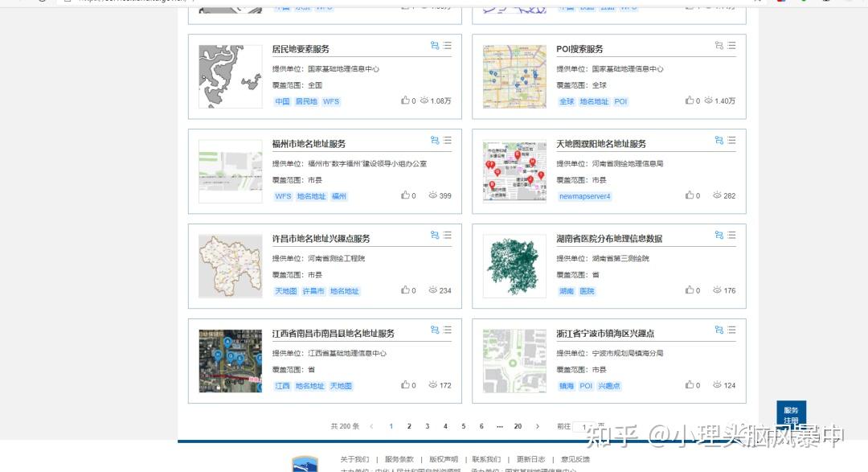This screenshot has height=472, width=868.
Task: Jump to page 20 in pagination
Action: [518, 426]
